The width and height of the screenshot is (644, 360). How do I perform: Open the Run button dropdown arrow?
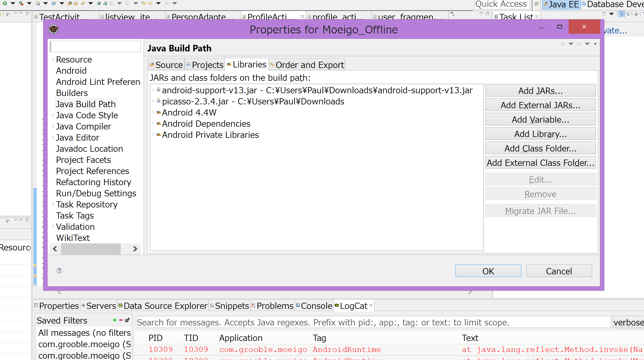(x=13, y=3)
